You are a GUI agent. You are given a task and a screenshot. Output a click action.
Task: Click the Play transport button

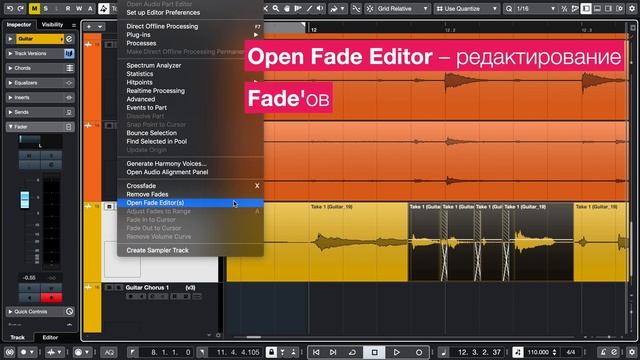[396, 352]
